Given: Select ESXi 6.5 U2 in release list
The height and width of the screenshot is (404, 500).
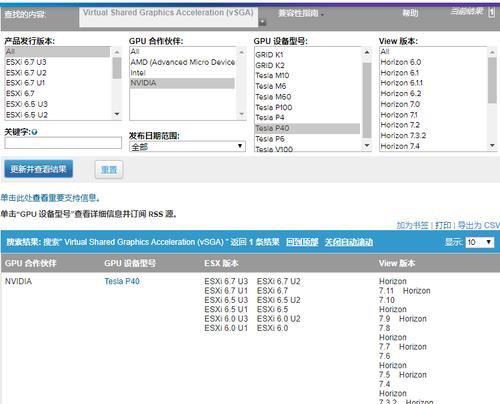Looking at the screenshot, I should (x=57, y=115).
